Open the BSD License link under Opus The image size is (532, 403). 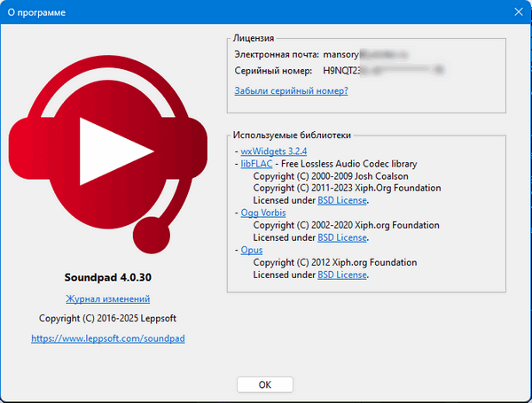(x=342, y=275)
